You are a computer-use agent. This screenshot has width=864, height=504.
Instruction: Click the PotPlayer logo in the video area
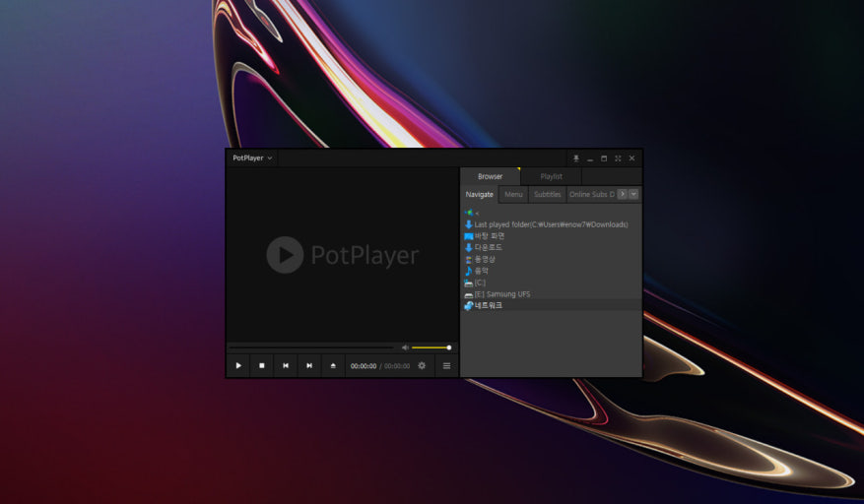pyautogui.click(x=342, y=255)
